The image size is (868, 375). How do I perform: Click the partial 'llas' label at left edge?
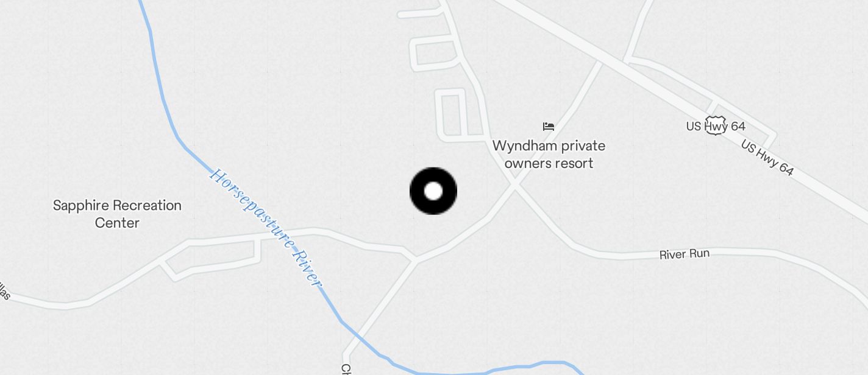tap(4, 291)
